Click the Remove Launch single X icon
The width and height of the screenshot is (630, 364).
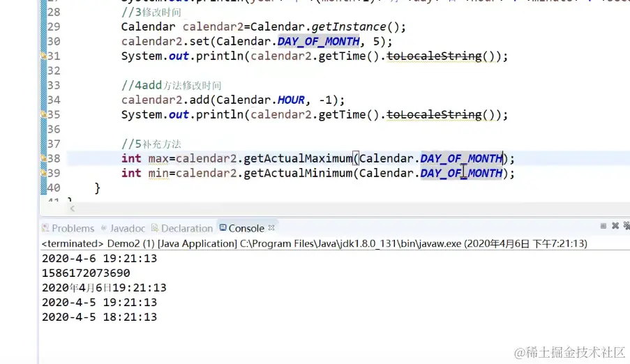pos(615,226)
